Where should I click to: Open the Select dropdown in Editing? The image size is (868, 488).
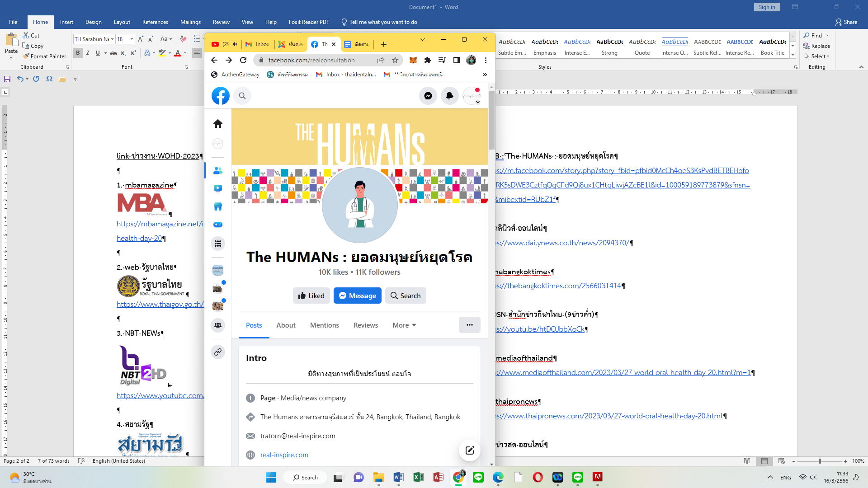point(817,56)
